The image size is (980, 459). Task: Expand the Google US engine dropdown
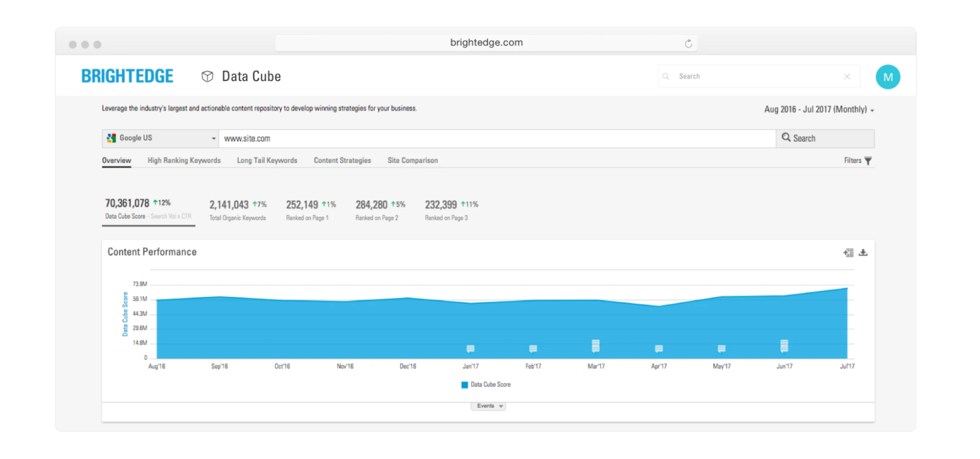click(x=213, y=138)
